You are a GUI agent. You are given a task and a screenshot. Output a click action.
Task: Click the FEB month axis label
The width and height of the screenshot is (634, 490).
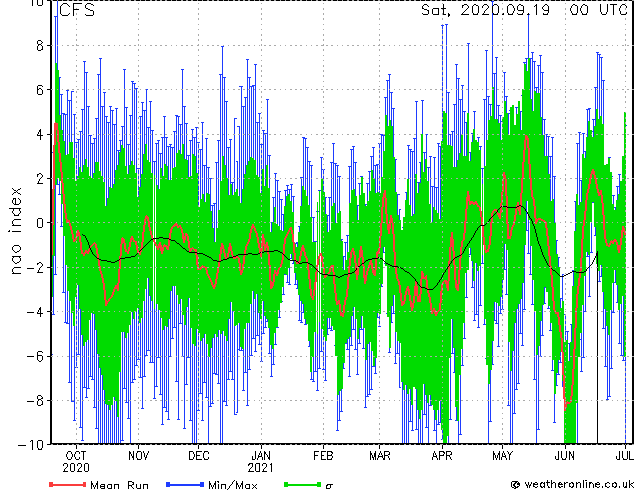323,456
